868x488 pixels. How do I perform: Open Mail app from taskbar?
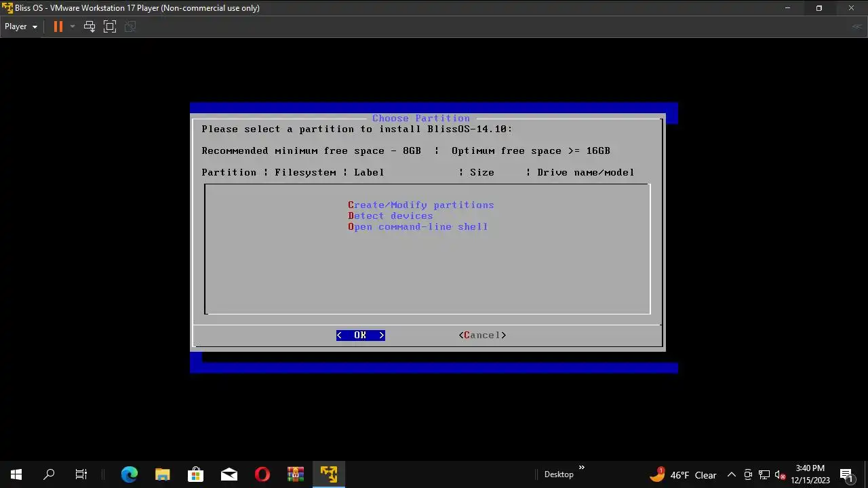229,474
